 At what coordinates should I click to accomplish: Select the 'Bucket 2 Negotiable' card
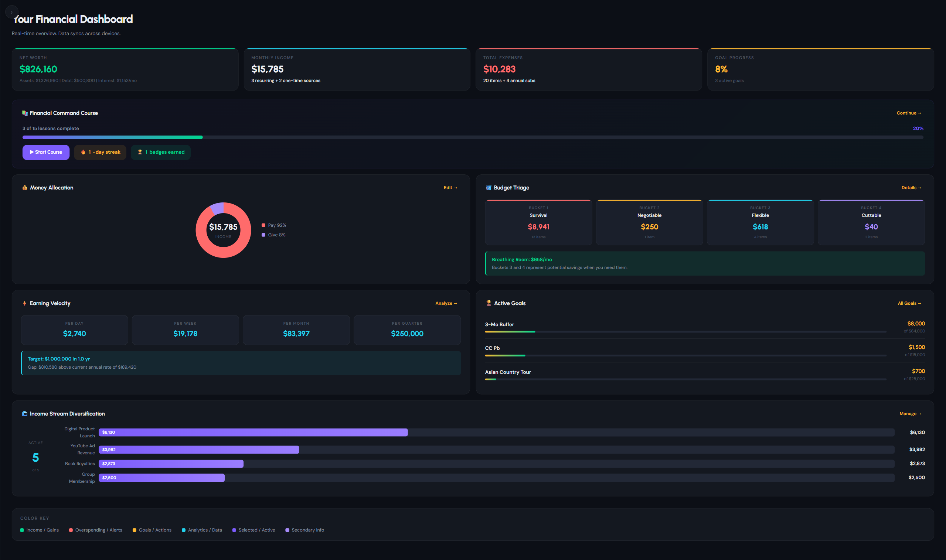click(x=649, y=222)
